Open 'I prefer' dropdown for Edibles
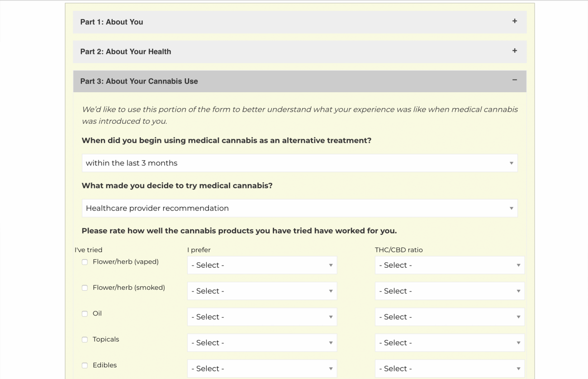This screenshot has height=379, width=588. point(262,369)
